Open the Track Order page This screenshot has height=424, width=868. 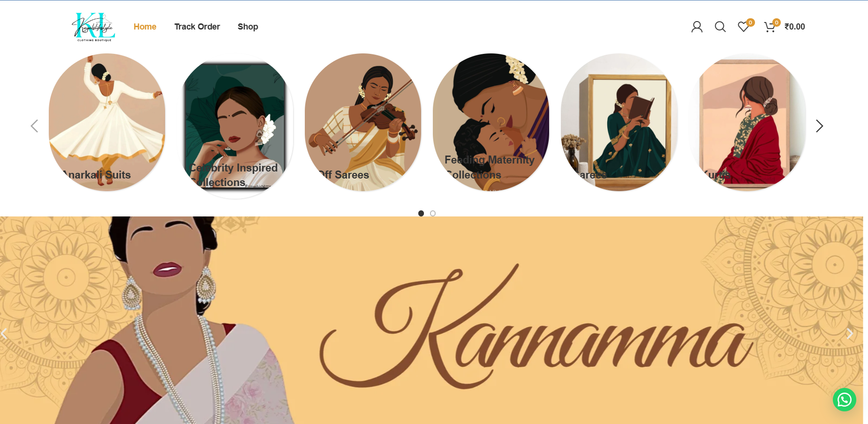pyautogui.click(x=197, y=27)
